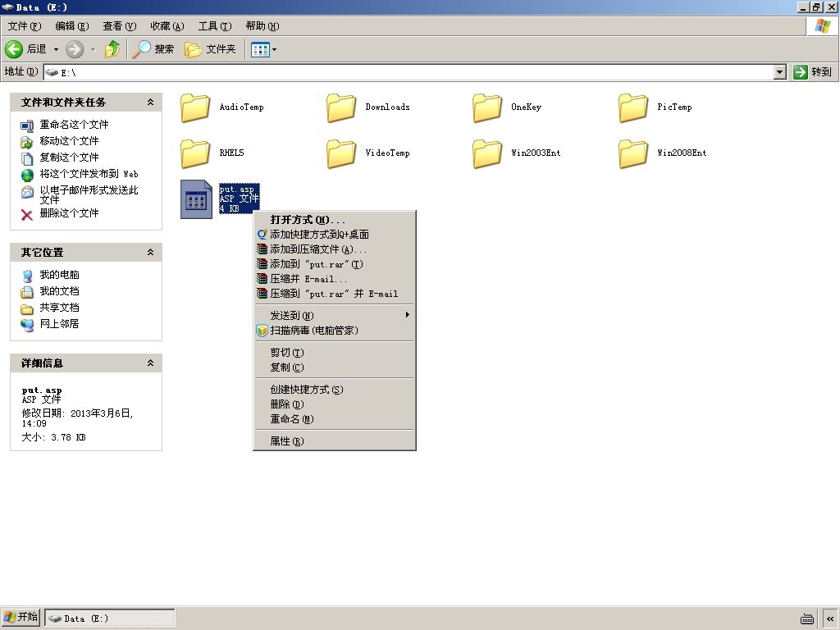Open the 文件(F) menu
This screenshot has width=840, height=630.
click(25, 25)
